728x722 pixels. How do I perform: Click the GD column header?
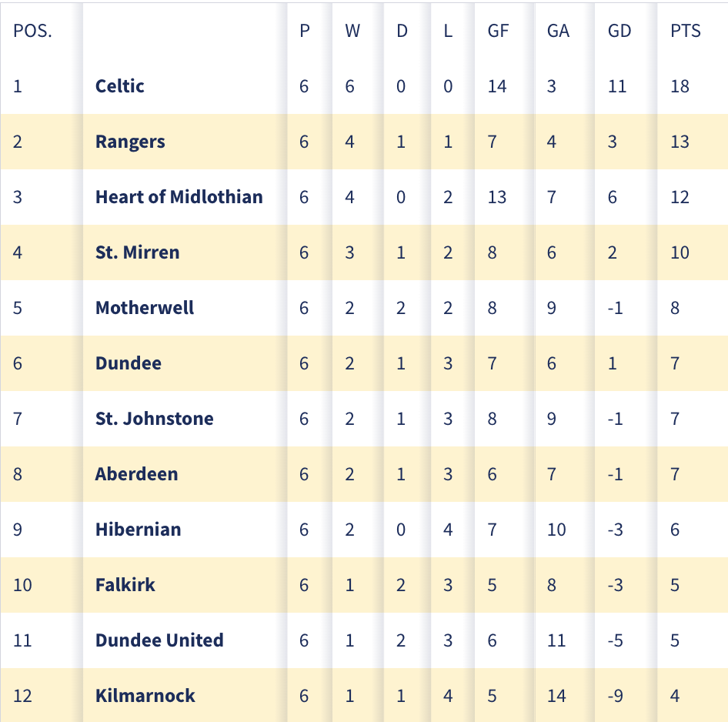click(619, 31)
